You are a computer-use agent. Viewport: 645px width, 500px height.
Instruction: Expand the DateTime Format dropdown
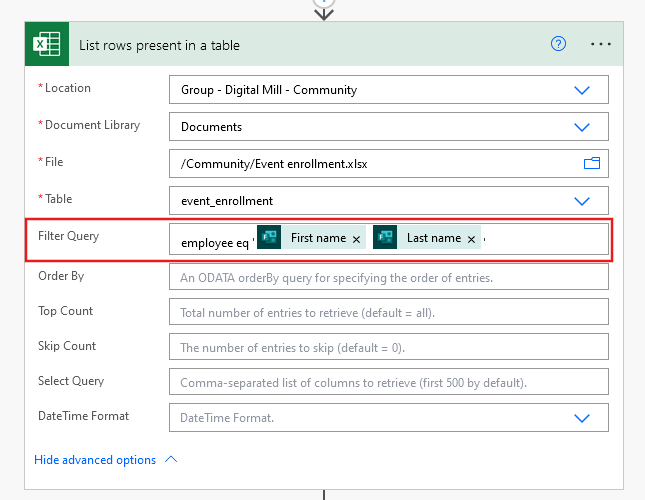(x=582, y=418)
